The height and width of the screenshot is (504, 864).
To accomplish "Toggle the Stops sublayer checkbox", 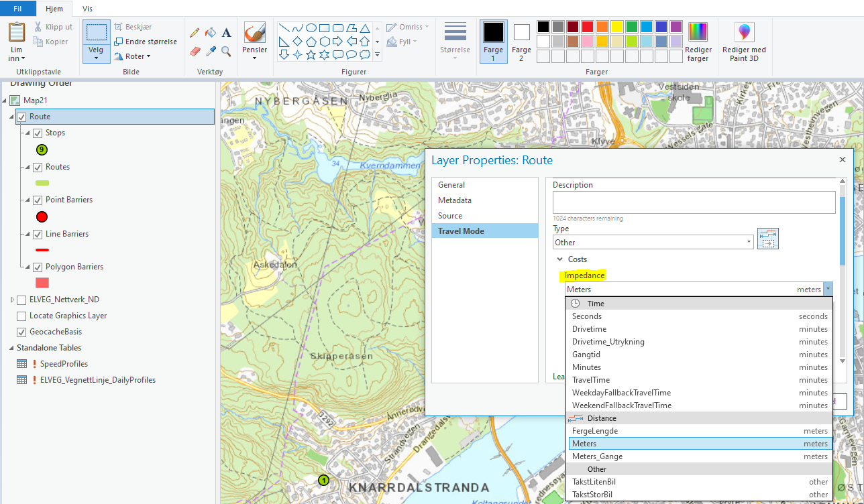I will pos(38,133).
